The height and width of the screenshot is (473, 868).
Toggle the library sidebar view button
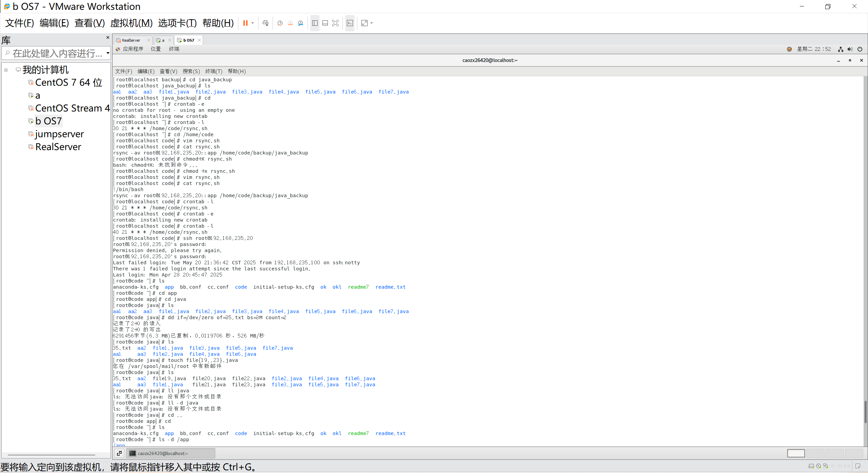click(315, 23)
